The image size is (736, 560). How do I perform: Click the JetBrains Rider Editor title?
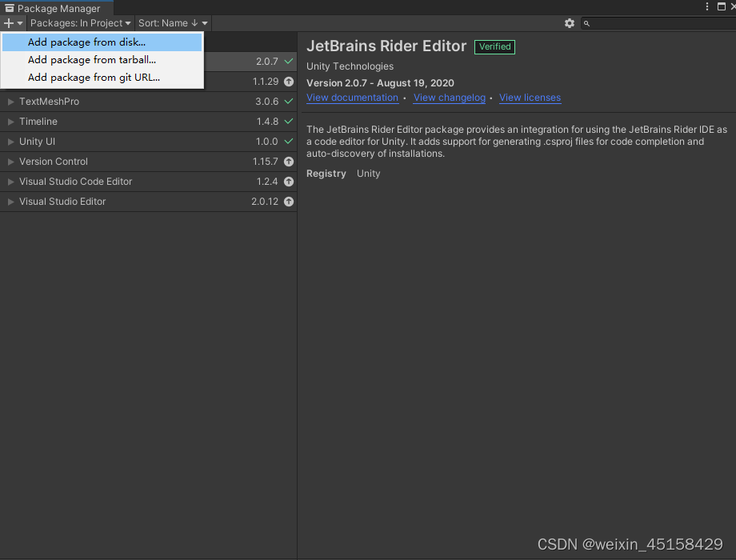point(386,46)
